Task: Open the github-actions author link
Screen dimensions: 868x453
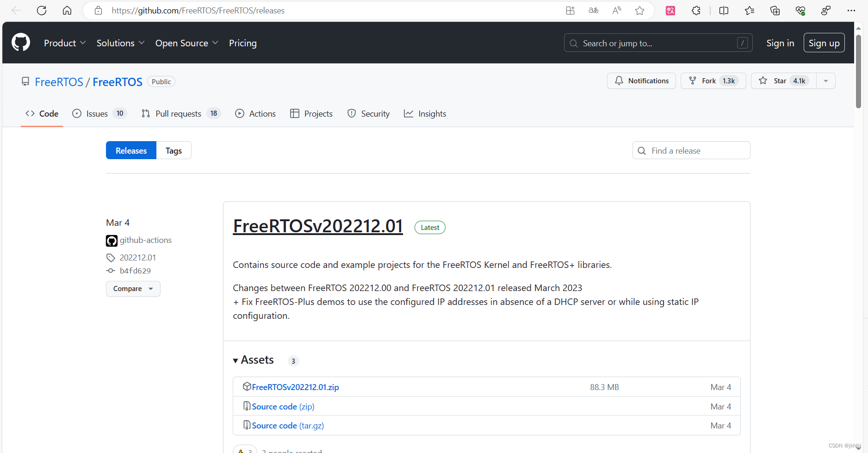Action: [x=146, y=240]
